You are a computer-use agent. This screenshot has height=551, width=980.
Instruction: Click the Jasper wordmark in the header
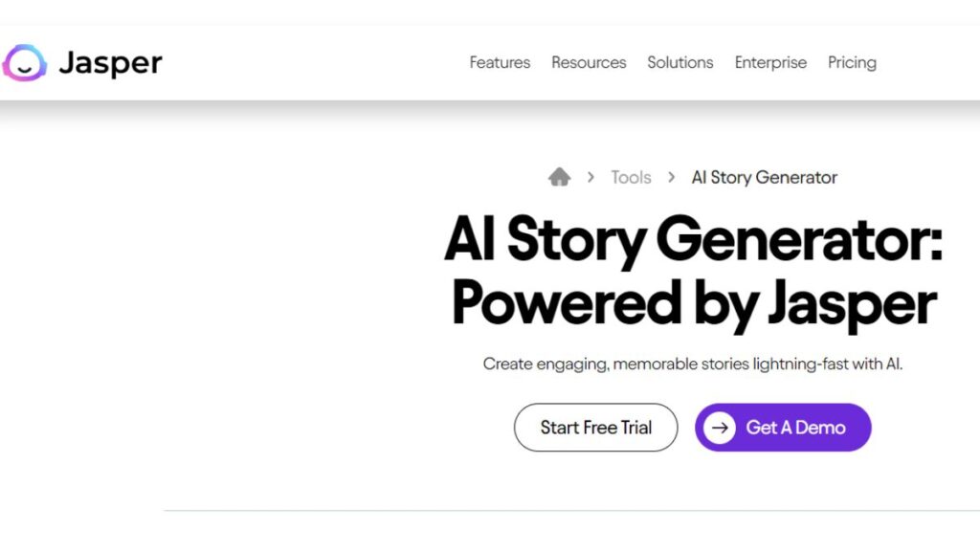[110, 63]
